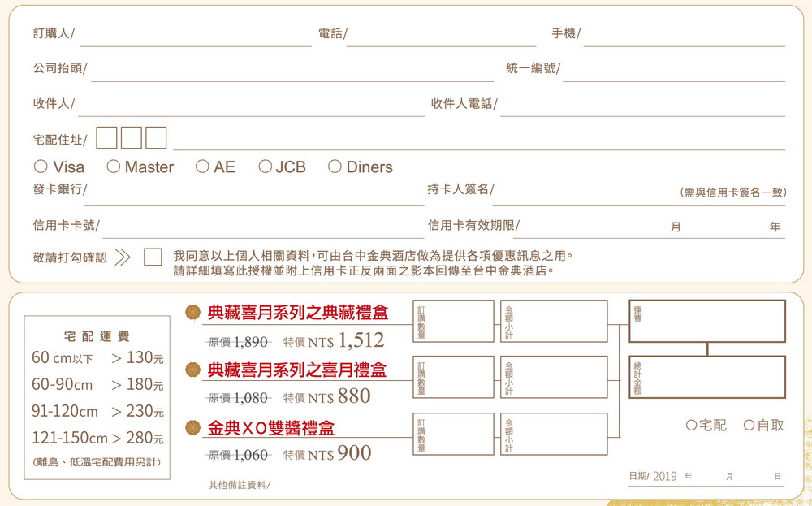Click the 日 blank in the 日期 line
The image size is (812, 506).
754,477
